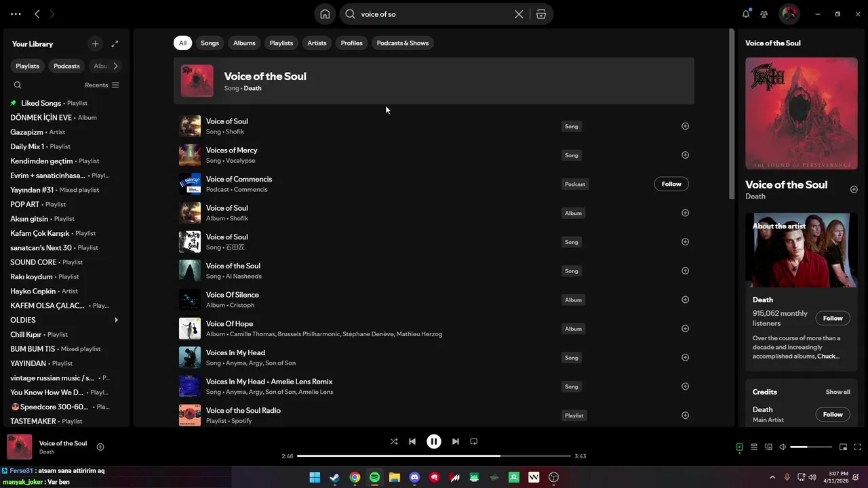Pause the current song

[434, 441]
